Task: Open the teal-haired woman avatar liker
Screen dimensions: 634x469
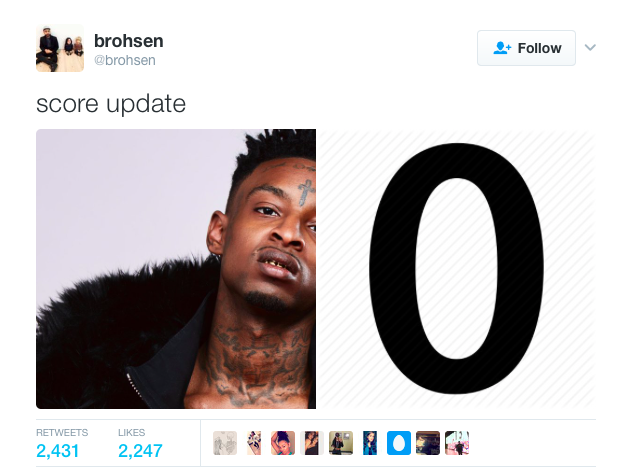Action: click(x=370, y=443)
